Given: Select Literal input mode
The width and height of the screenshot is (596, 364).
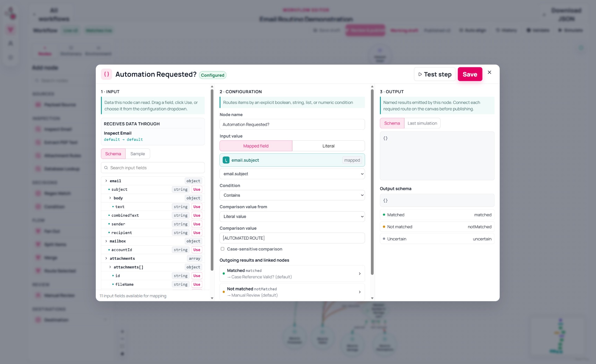Looking at the screenshot, I should pos(328,146).
